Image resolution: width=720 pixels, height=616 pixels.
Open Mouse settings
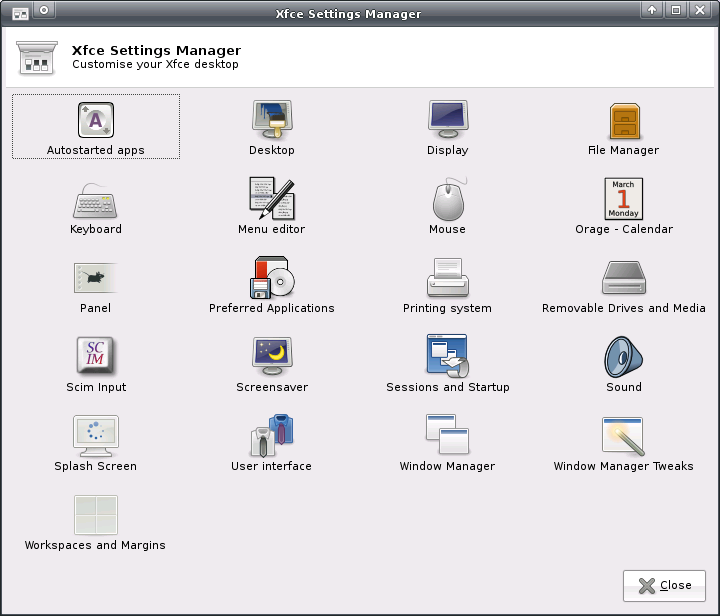[x=448, y=206]
